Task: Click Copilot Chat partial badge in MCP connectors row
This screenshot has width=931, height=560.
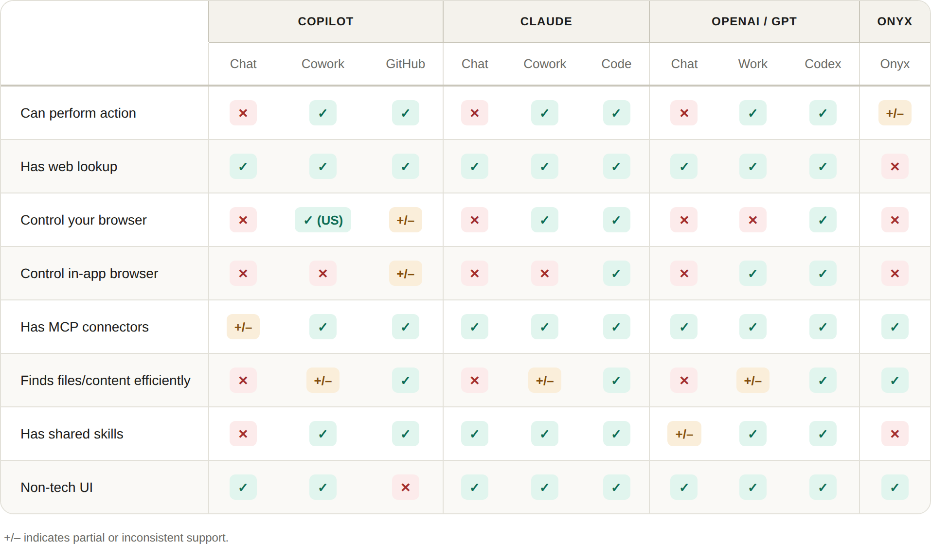Action: [243, 327]
